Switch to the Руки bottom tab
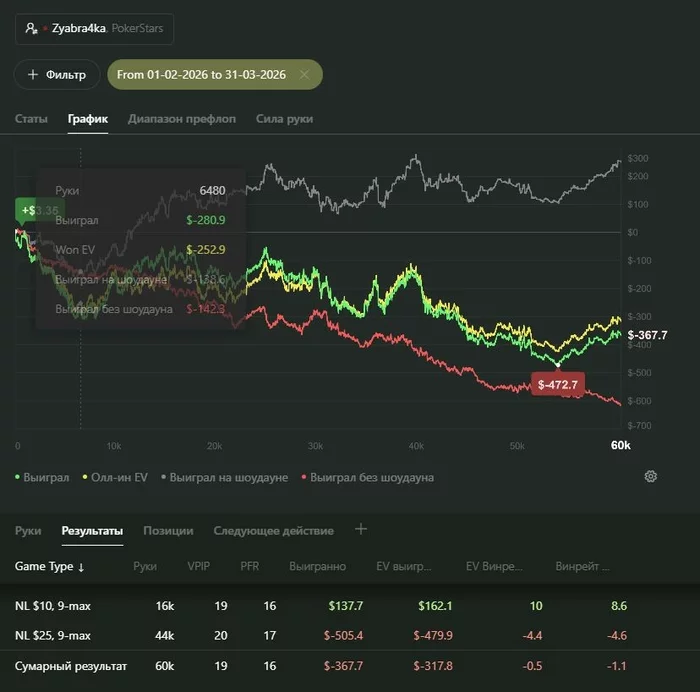700x692 pixels. coord(28,531)
